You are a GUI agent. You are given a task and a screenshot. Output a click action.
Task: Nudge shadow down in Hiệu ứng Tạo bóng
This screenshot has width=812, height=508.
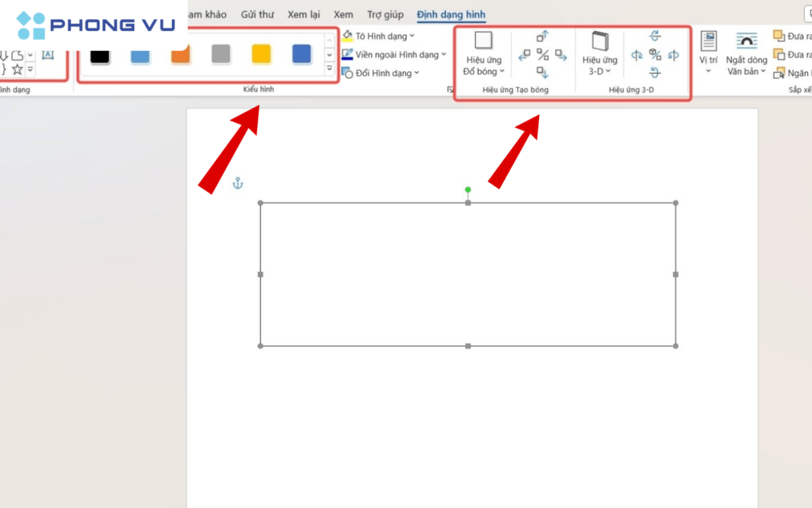click(x=542, y=73)
